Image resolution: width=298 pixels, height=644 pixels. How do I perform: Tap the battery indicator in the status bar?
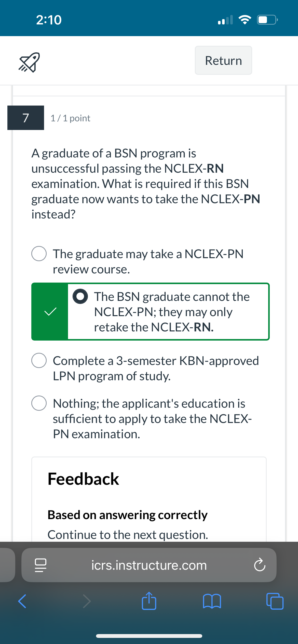(267, 20)
